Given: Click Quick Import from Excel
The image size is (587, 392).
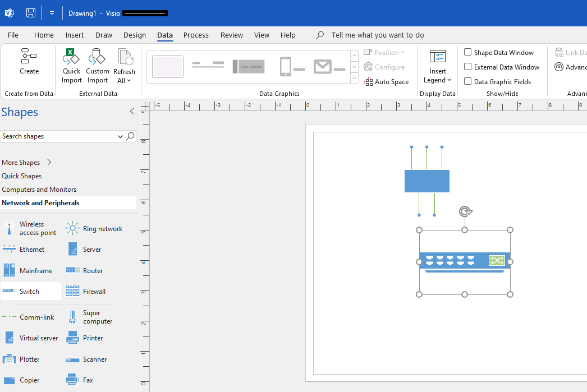Looking at the screenshot, I should point(71,66).
